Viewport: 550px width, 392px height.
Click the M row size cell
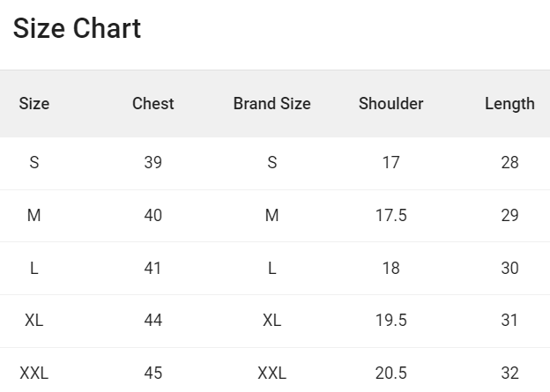(x=34, y=215)
